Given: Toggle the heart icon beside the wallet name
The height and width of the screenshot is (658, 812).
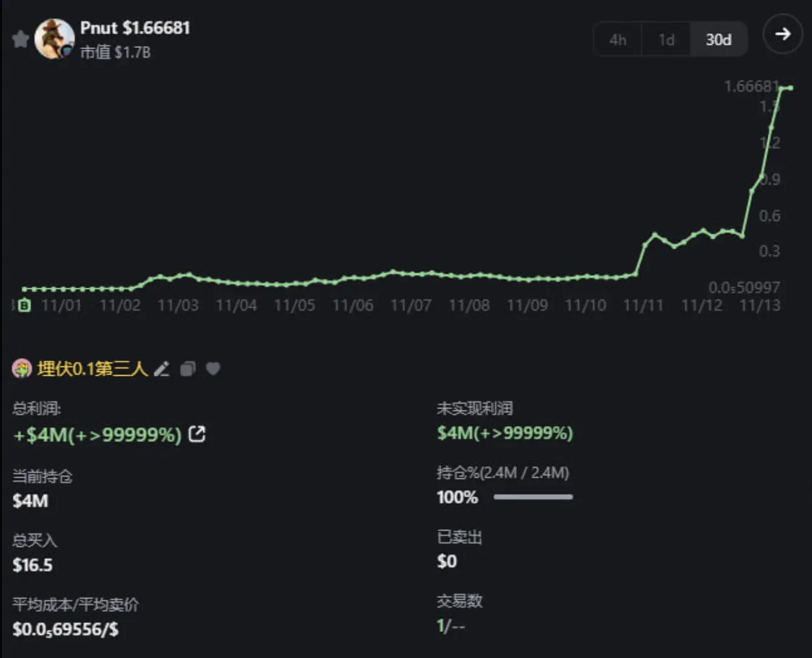Looking at the screenshot, I should click(x=212, y=368).
